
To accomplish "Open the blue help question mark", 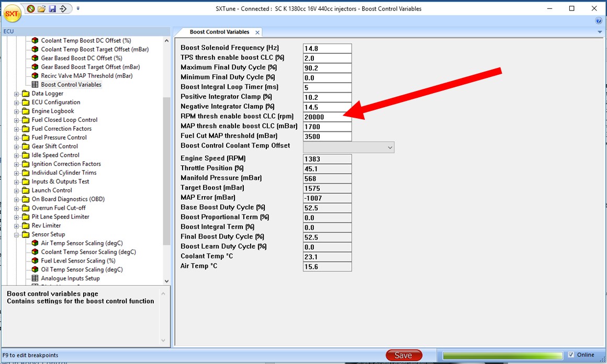I will pos(599,21).
